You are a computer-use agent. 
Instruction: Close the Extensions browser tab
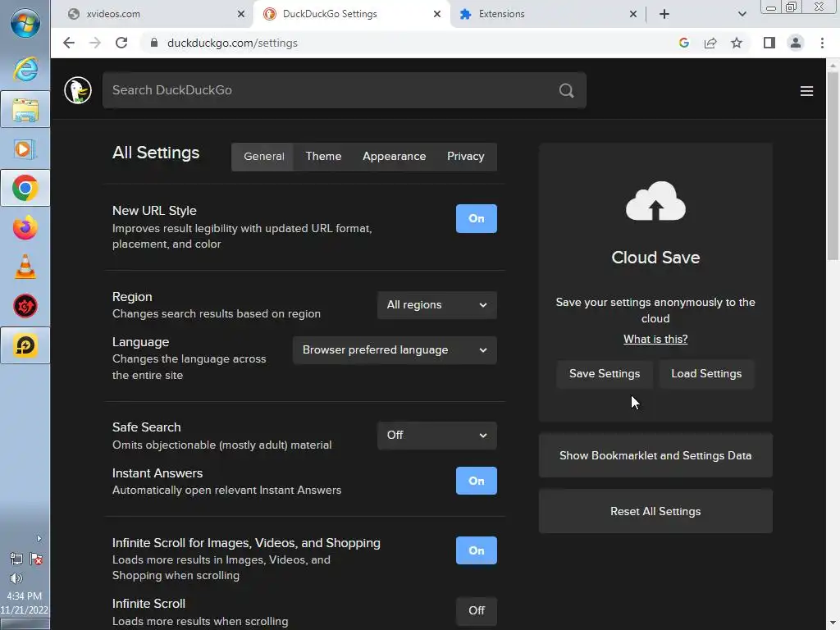(633, 14)
